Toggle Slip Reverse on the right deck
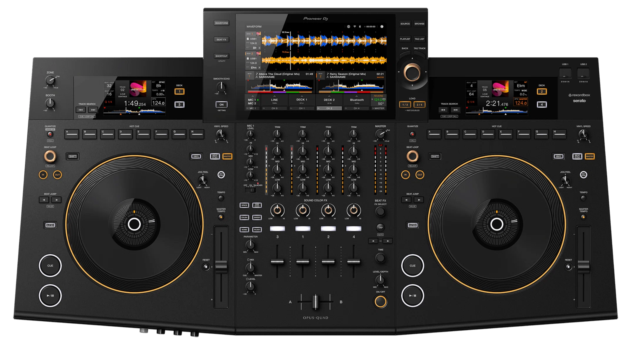Viewport: 644px width, 341px height. point(412,225)
